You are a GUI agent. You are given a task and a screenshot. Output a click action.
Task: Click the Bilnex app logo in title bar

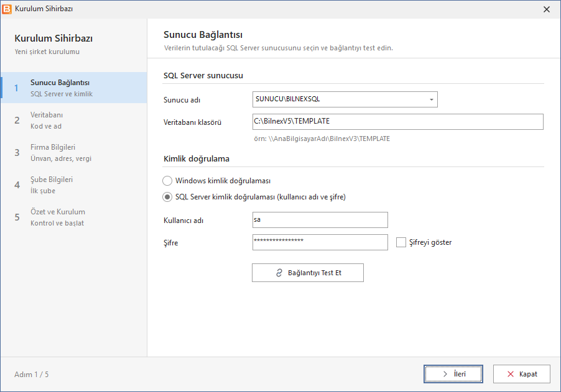coord(7,9)
